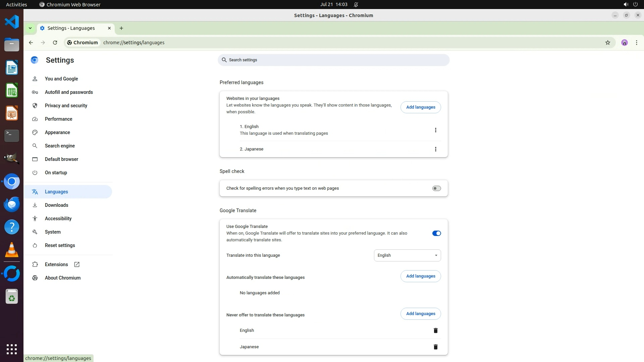Open Chromium three-dot main menu

[x=636, y=43]
